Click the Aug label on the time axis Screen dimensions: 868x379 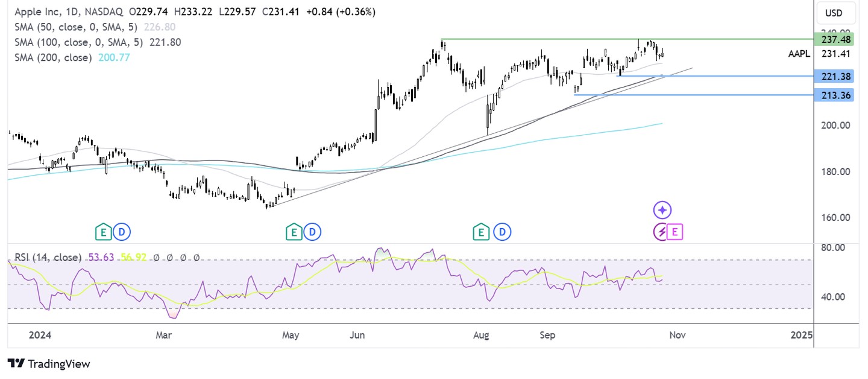(x=481, y=335)
